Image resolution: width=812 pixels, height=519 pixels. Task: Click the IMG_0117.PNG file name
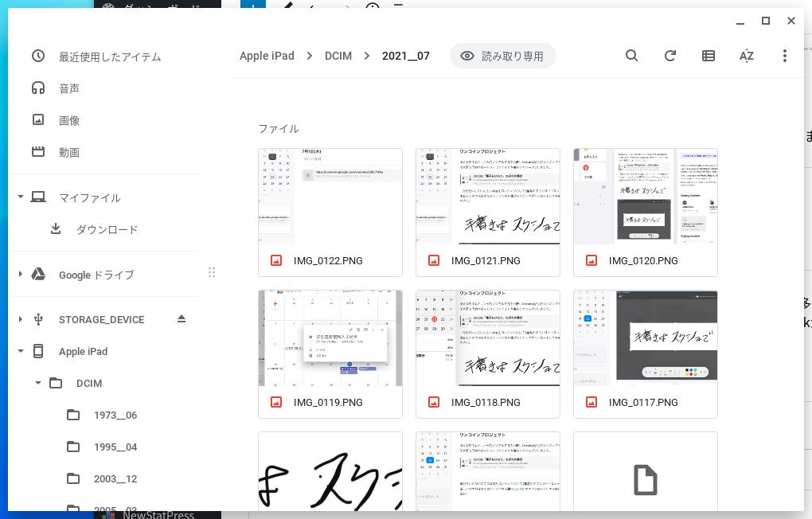click(643, 403)
